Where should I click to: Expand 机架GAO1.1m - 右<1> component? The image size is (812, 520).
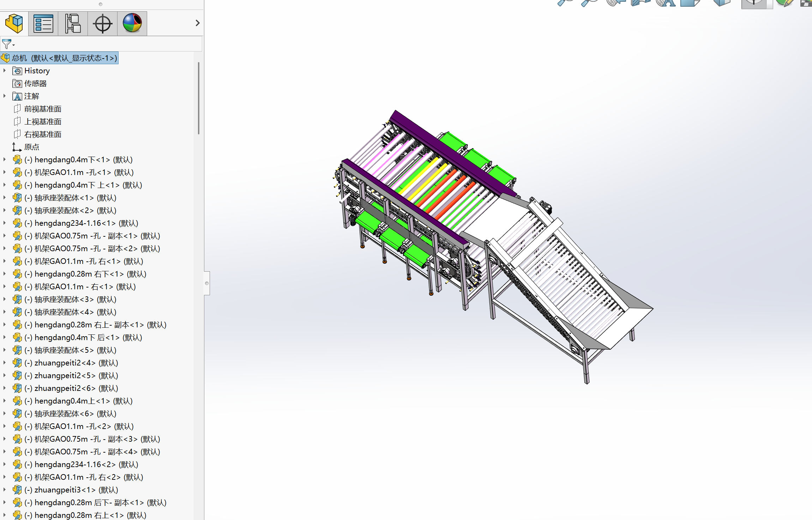click(x=5, y=286)
